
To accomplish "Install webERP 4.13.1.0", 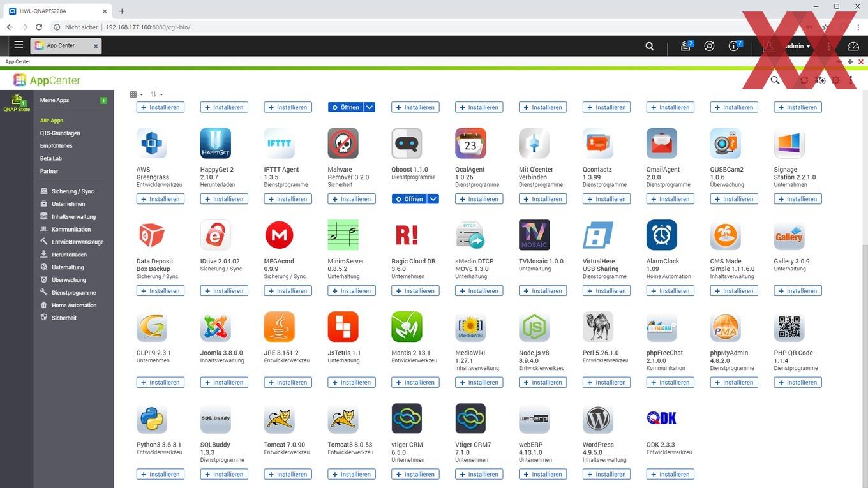I will [542, 474].
